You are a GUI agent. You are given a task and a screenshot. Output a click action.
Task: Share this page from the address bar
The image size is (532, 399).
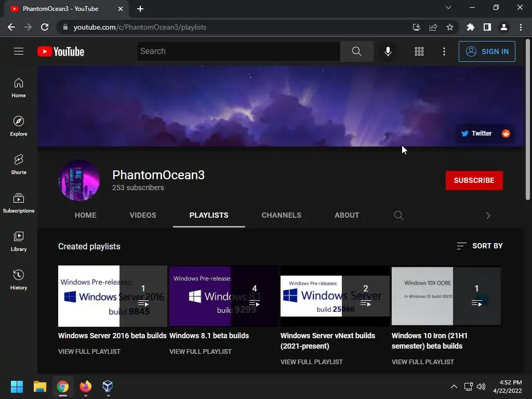coord(433,27)
